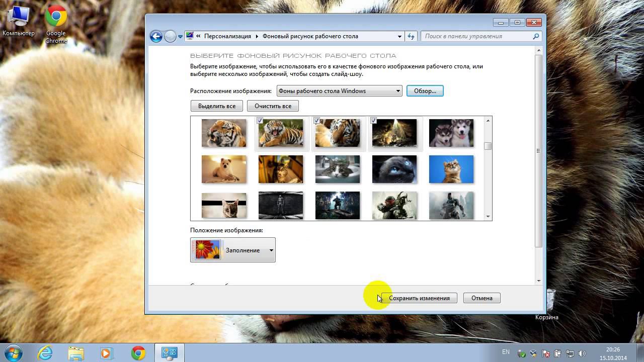This screenshot has height=362, width=644.
Task: Click the wallpaper list scroll up arrow
Action: 488,121
